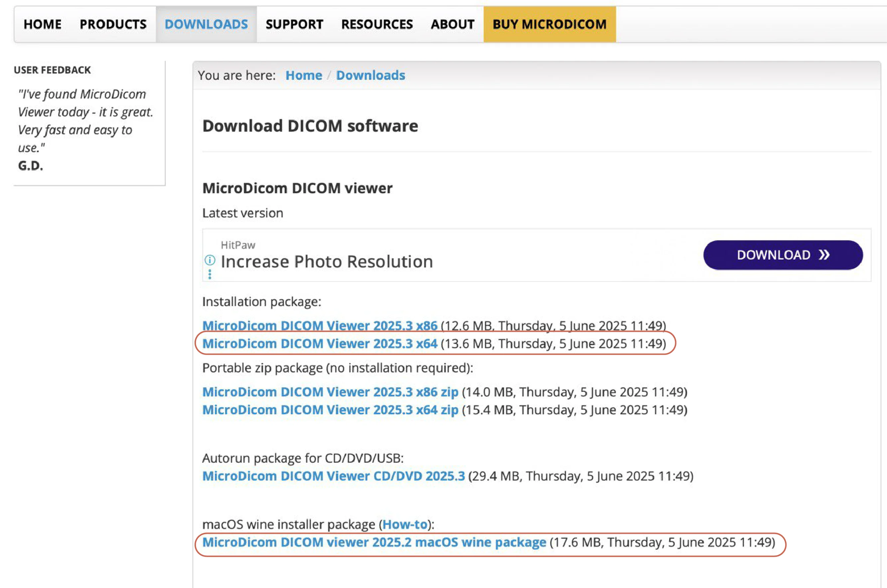This screenshot has height=588, width=887.
Task: Go to RESOURCES in navigation bar
Action: tap(377, 24)
